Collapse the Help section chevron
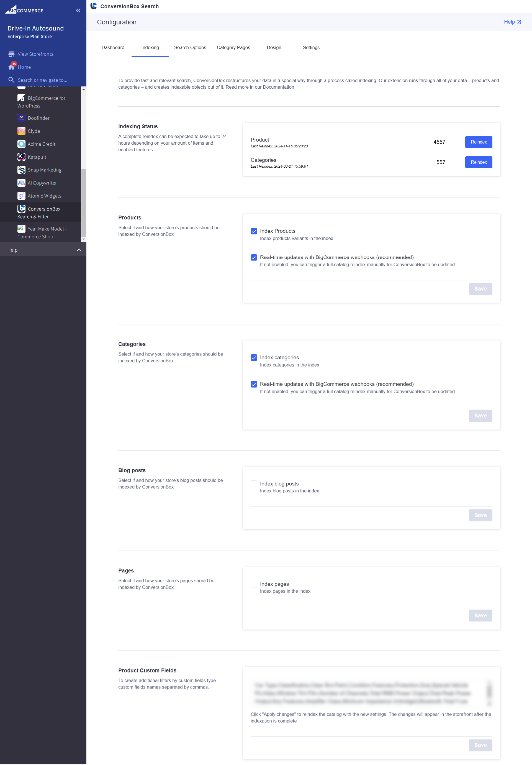Screen dimensions: 532x765 click(x=79, y=250)
